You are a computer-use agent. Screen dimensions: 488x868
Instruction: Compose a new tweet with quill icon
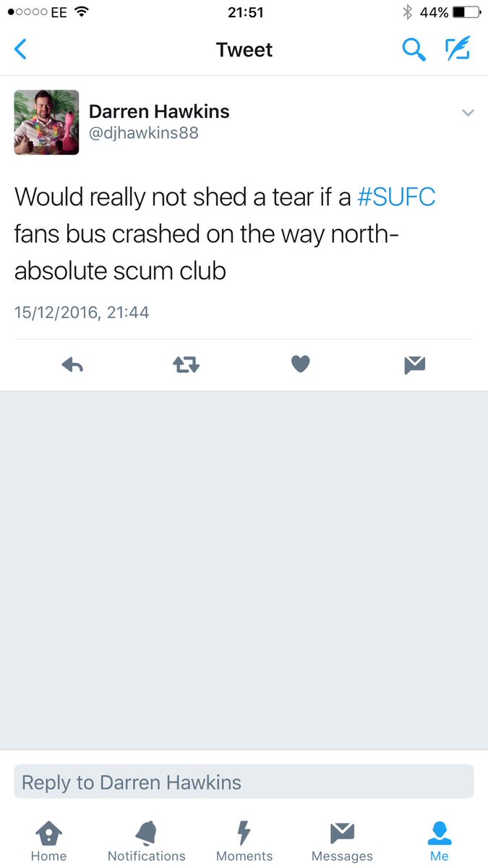pos(458,48)
